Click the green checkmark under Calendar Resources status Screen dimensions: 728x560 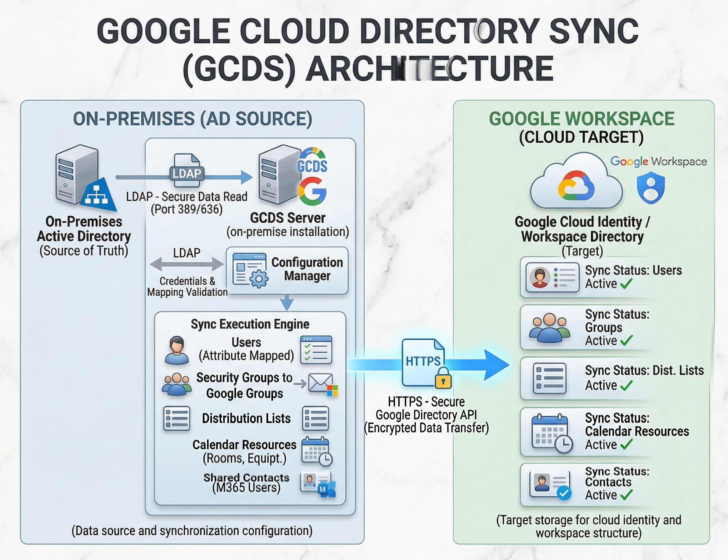626,444
